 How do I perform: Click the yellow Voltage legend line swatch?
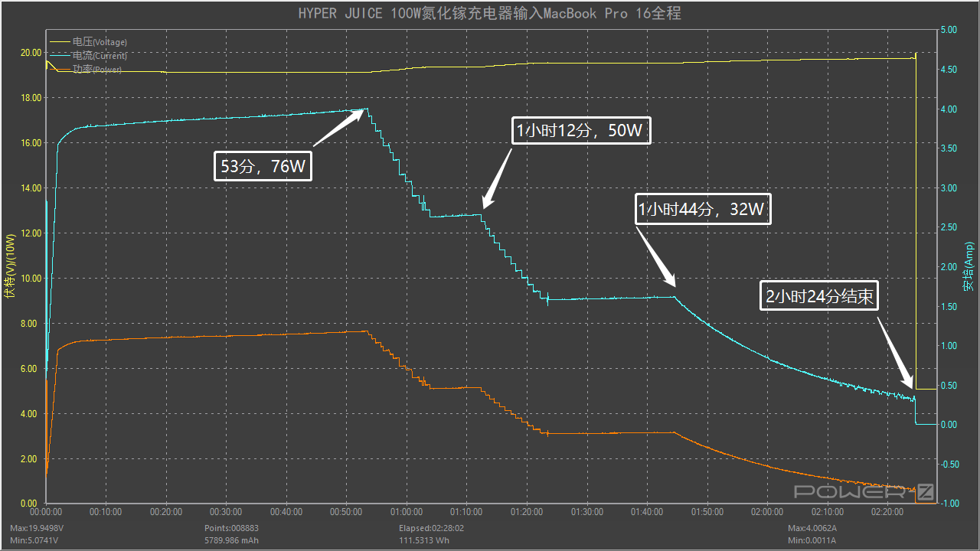(60, 41)
